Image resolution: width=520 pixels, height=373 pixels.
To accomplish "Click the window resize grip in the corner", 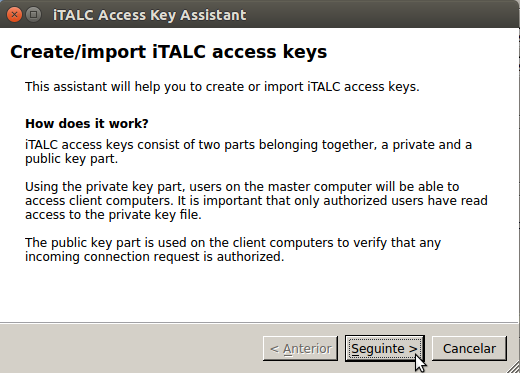I will 513,367.
